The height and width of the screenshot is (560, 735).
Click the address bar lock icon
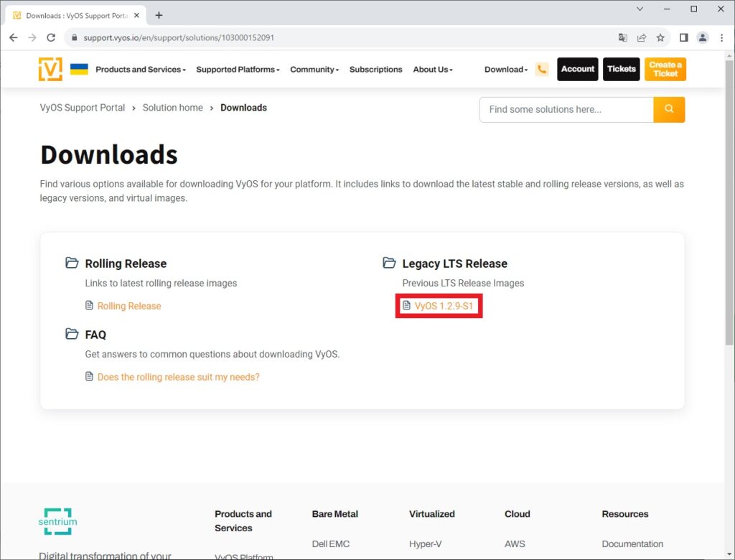[x=74, y=37]
